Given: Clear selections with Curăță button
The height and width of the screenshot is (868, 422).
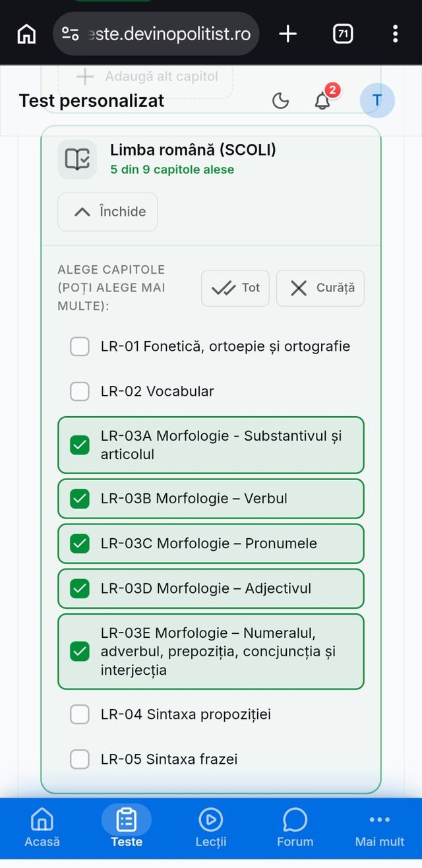Looking at the screenshot, I should coord(320,288).
